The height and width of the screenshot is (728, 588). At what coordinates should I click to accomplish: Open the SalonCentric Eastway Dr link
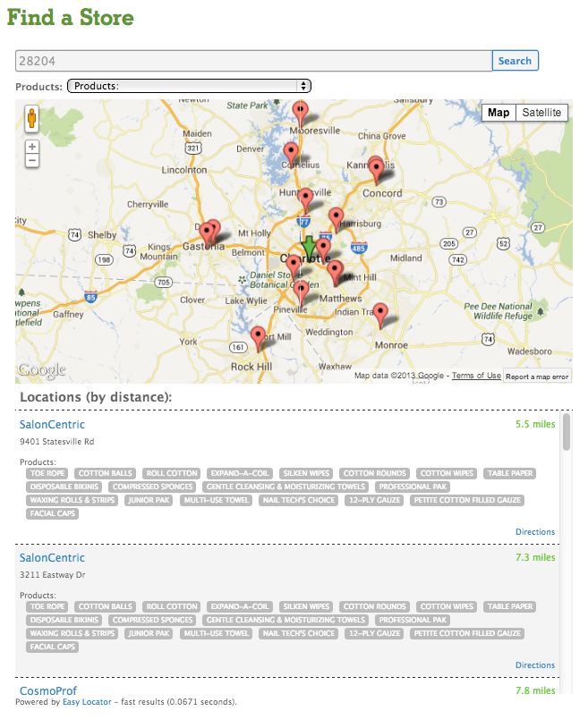point(52,557)
